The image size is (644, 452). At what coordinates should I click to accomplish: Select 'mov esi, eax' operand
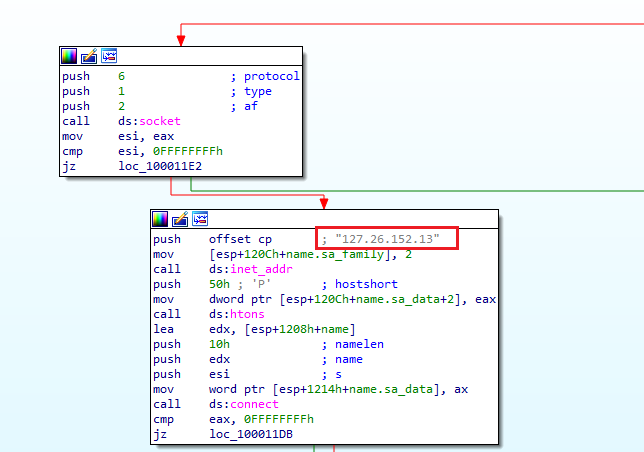tap(146, 136)
